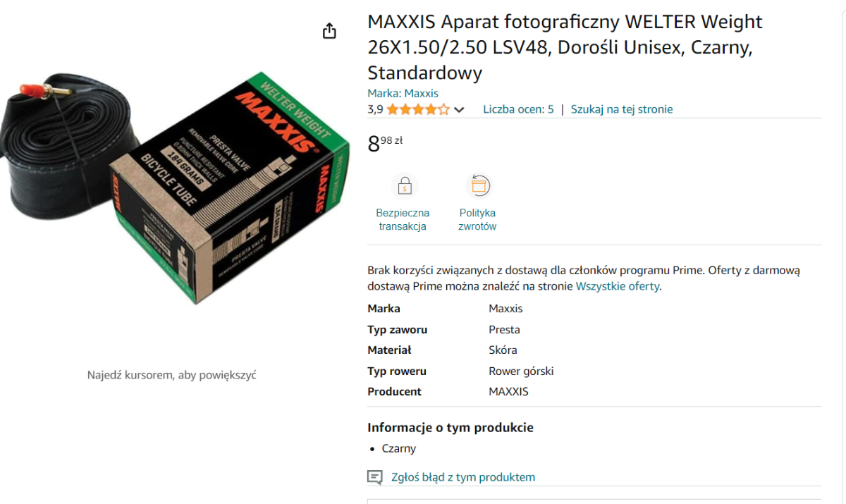The image size is (846, 504).
Task: Follow the Wszystkie oferty link
Action: coord(618,286)
